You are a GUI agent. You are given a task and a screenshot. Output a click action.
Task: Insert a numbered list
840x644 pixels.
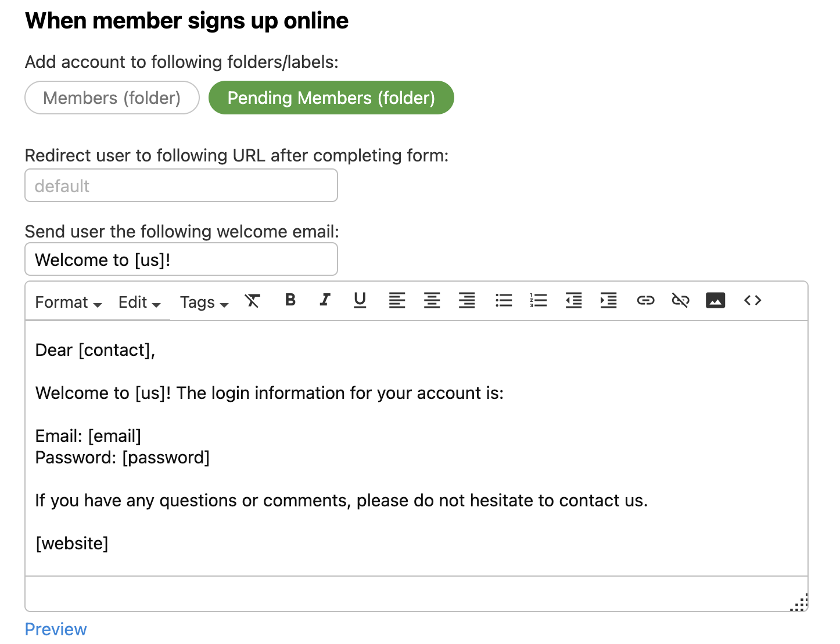[x=539, y=301]
